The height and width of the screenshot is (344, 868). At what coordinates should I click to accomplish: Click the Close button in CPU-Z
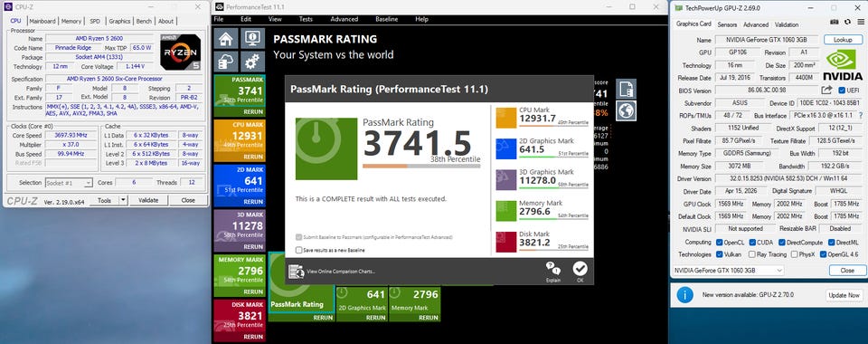coord(188,200)
